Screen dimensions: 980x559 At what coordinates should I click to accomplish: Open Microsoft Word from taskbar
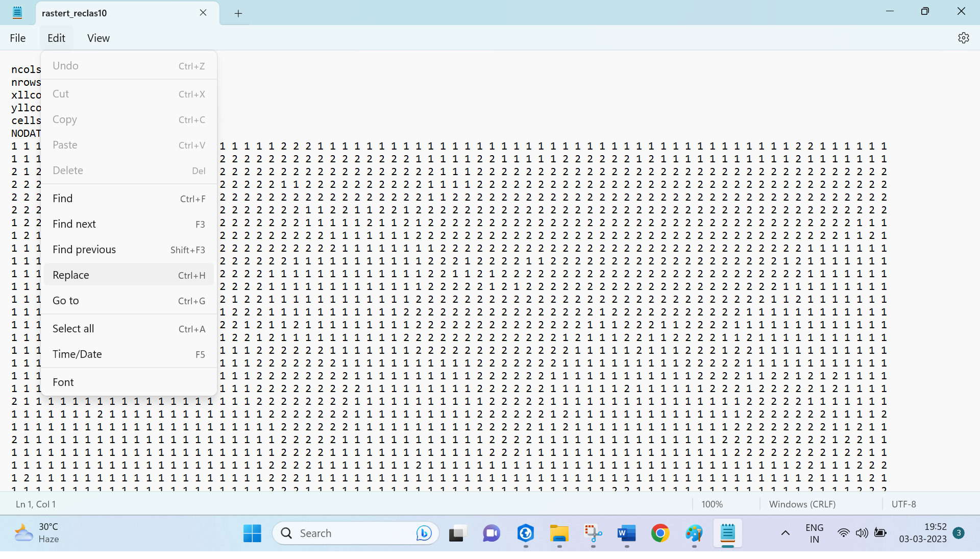point(626,533)
